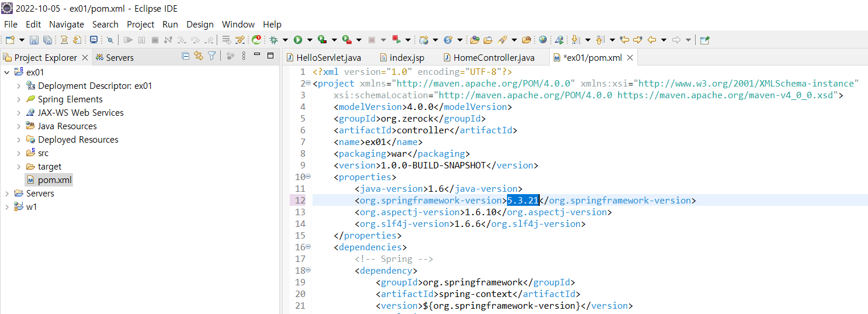Minimize the Project Explorer panel
The image size is (868, 314).
point(257,55)
